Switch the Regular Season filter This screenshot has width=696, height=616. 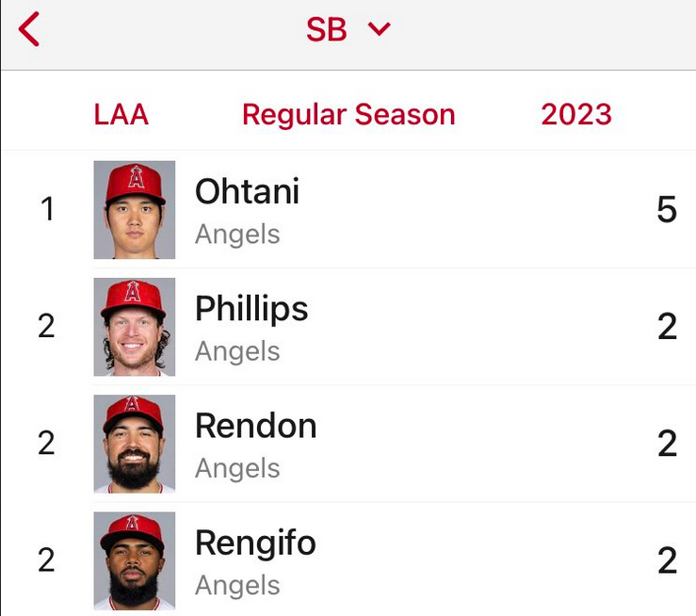(x=348, y=115)
